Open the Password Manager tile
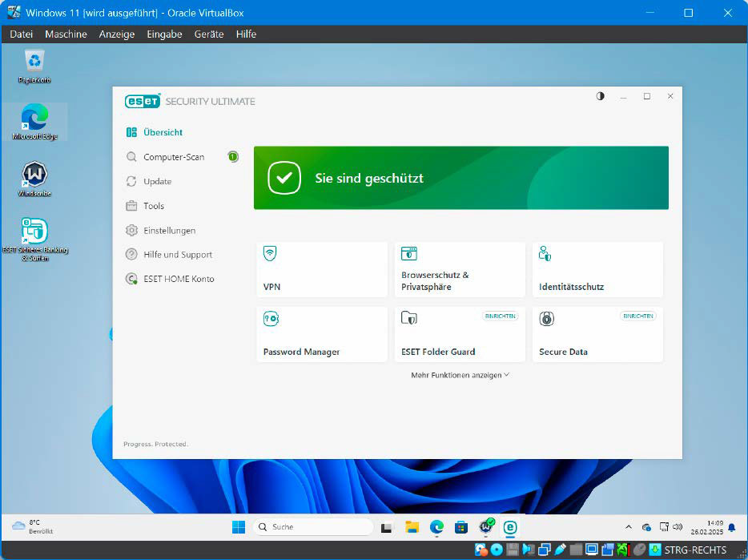This screenshot has height=560, width=748. [x=321, y=334]
